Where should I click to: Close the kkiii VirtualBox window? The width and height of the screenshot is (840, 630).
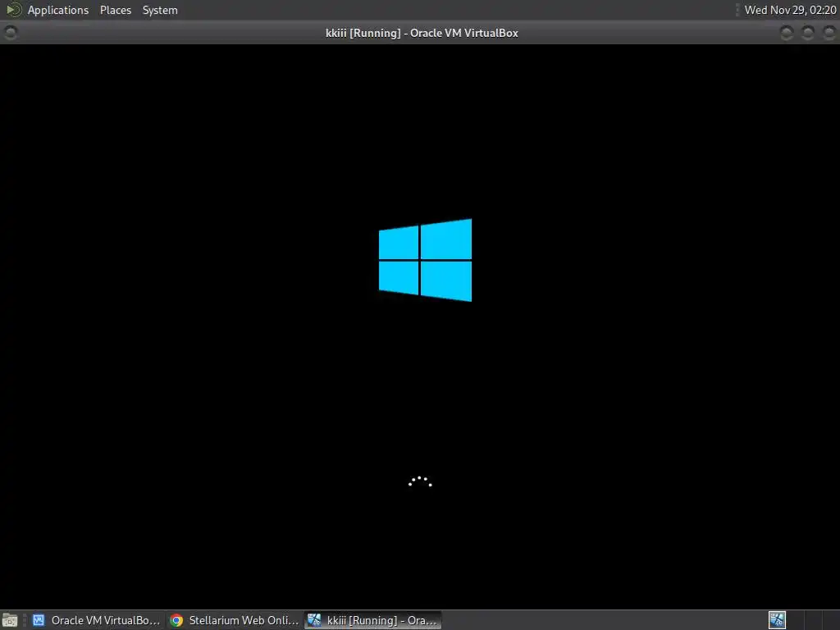[829, 33]
